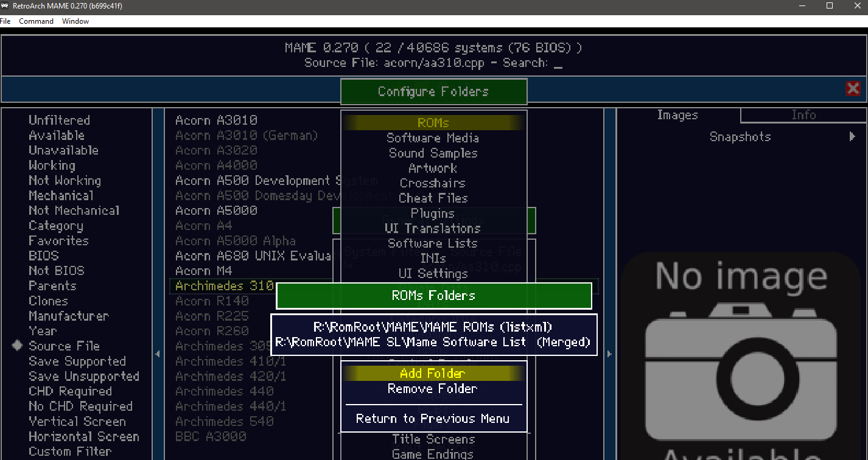Select Acorn A3010 (German) system
Image resolution: width=868 pixels, height=460 pixels.
(x=247, y=136)
